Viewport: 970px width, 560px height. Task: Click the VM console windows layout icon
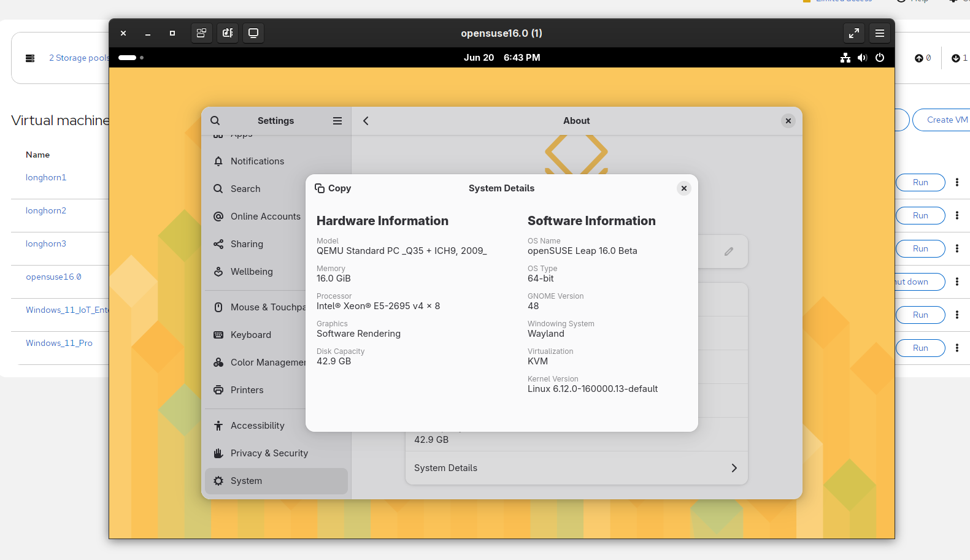tap(201, 33)
